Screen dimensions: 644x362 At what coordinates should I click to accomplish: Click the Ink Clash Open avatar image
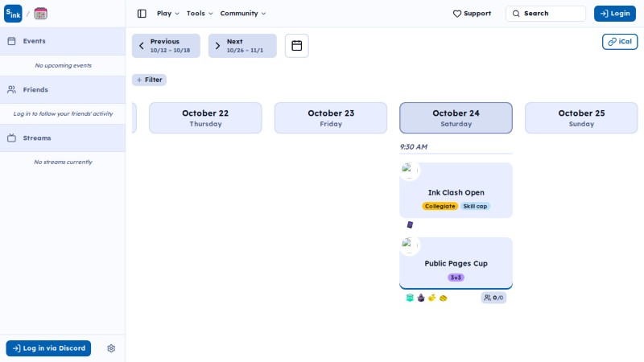pos(410,171)
